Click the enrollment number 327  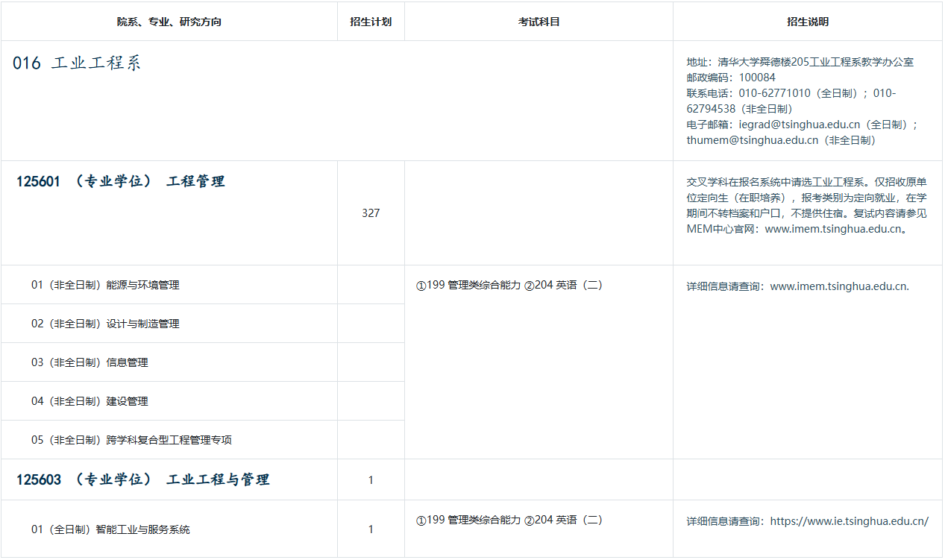[x=371, y=213]
